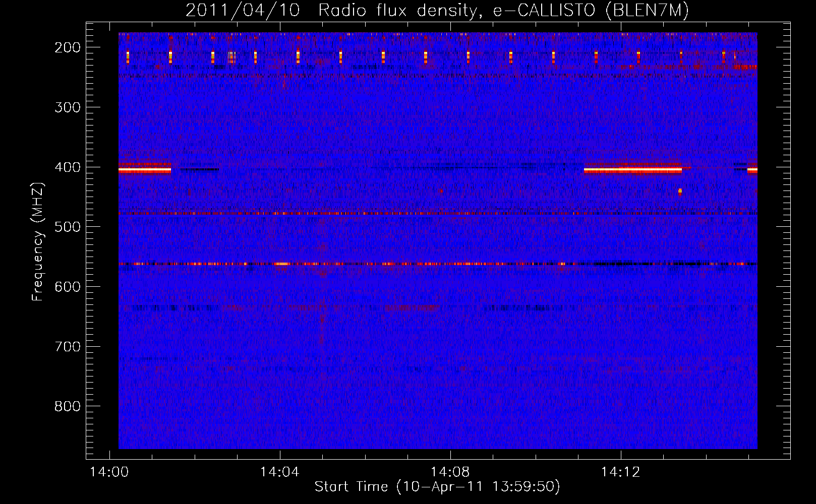Viewport: 816px width, 504px height.
Task: Click the 14:00 time tick label
Action: pos(109,472)
